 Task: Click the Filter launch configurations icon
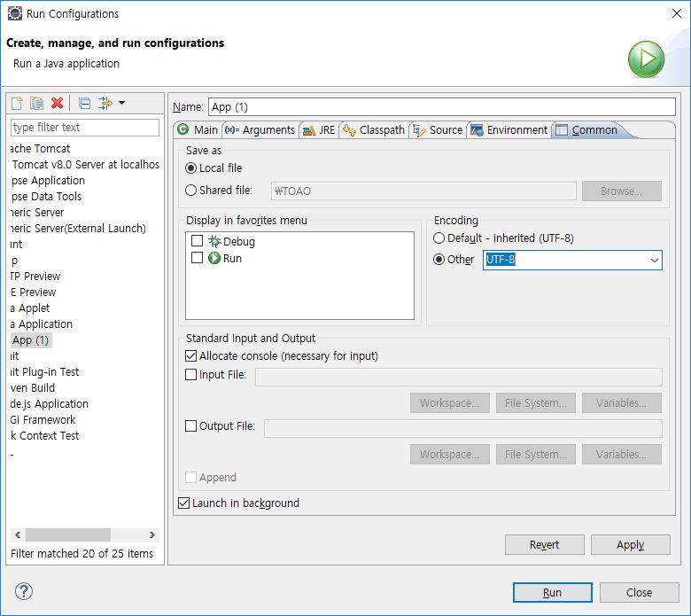click(x=105, y=103)
